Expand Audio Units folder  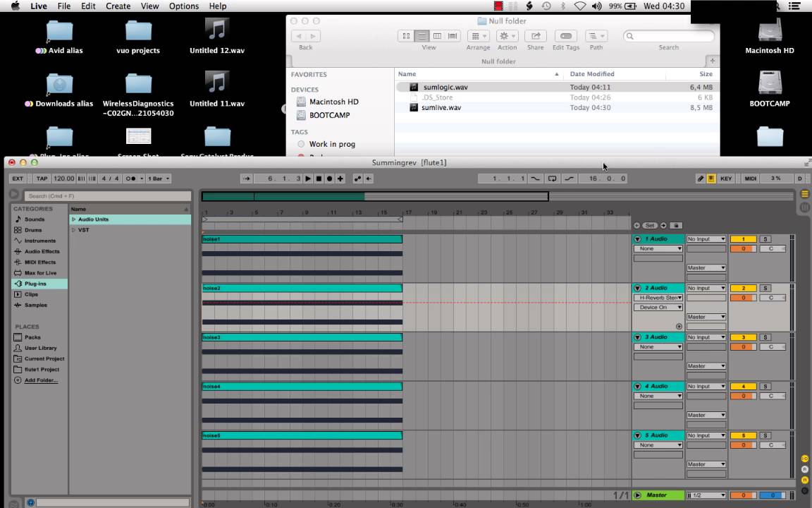coord(73,219)
